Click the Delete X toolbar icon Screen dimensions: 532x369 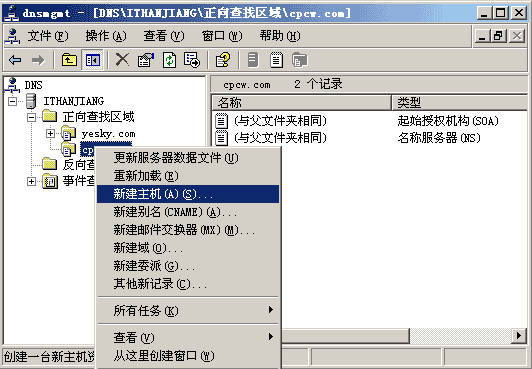(122, 60)
